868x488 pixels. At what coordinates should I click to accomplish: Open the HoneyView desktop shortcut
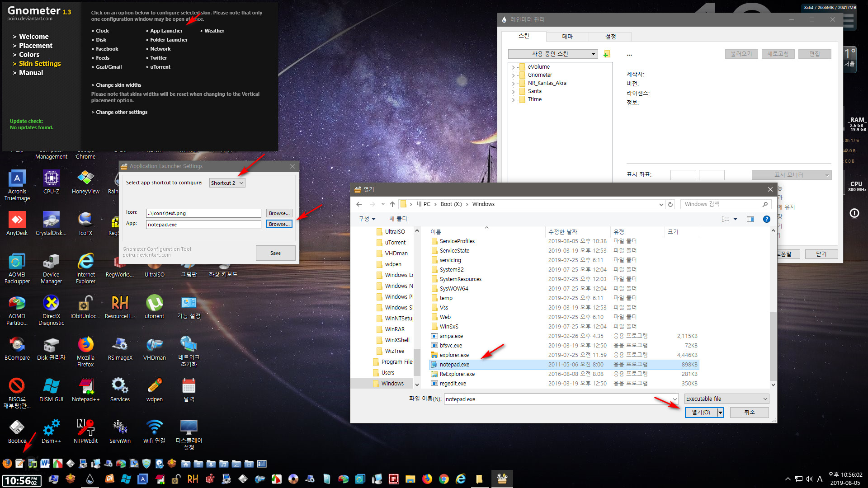[x=85, y=182]
